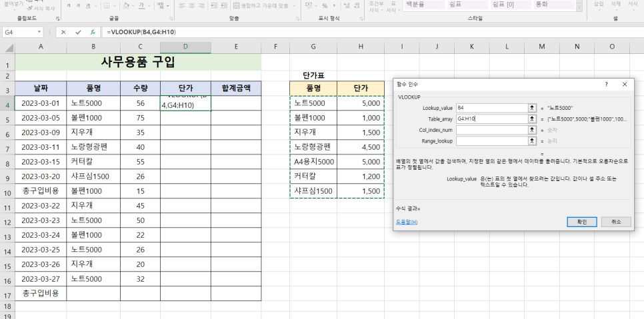The width and height of the screenshot is (644, 319).
Task: Expand the cell styles gallery
Action: [x=579, y=7]
